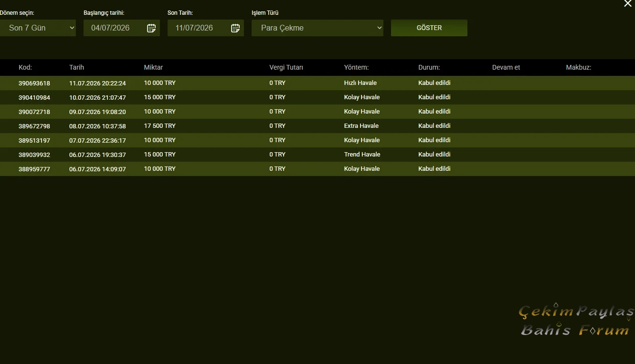Expand the Son 7 Gün period dropdown

[x=38, y=28]
